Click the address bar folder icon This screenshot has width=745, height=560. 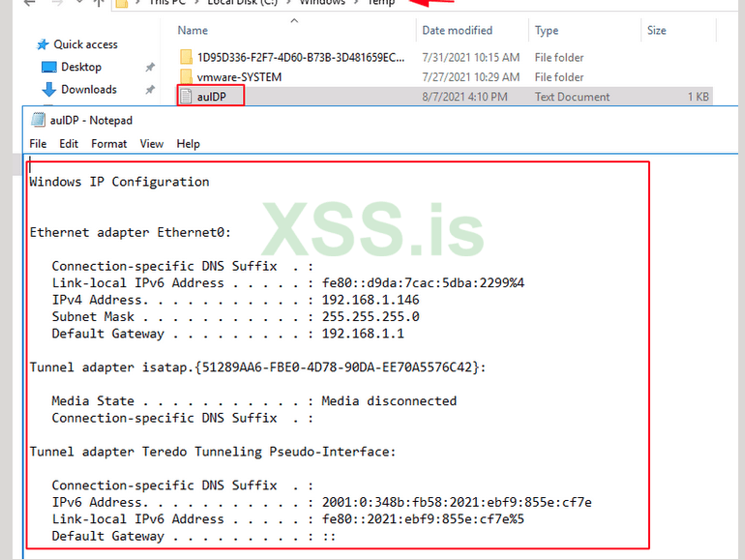tap(122, 3)
